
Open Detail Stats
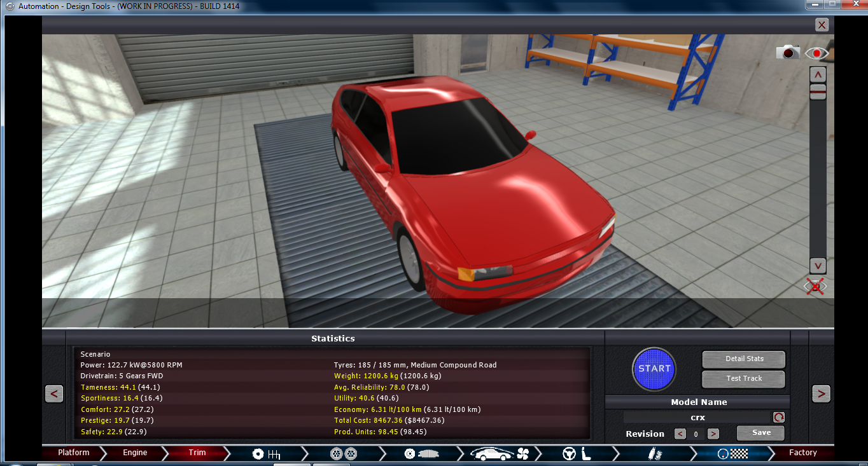744,359
